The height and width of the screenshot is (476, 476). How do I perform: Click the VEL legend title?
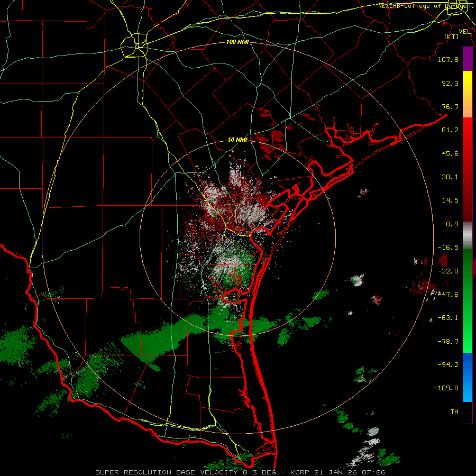pos(464,32)
